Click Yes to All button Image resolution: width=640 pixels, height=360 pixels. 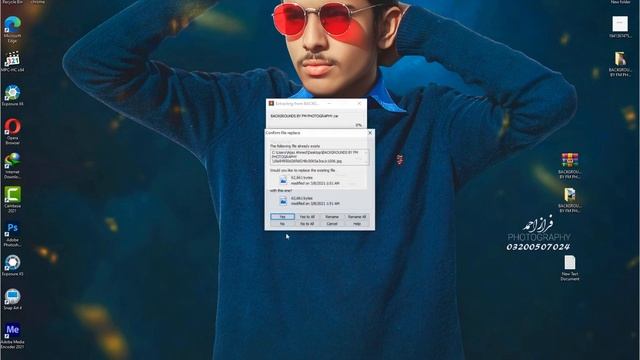[307, 217]
